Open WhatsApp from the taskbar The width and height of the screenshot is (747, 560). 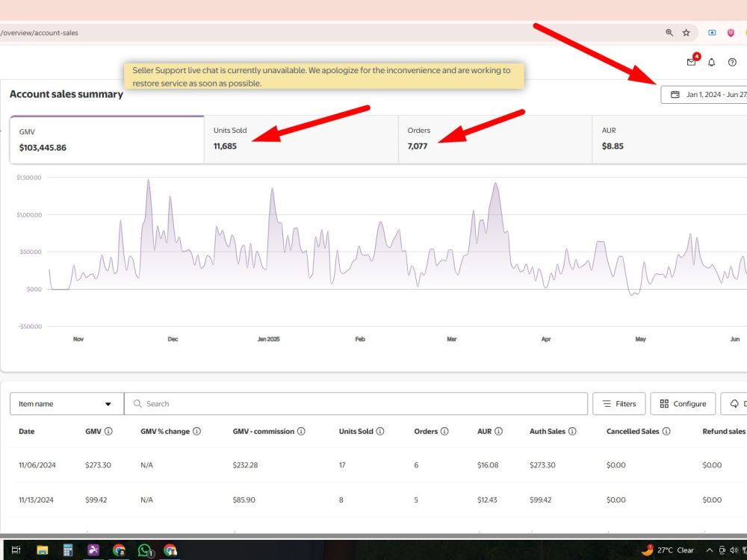[145, 550]
